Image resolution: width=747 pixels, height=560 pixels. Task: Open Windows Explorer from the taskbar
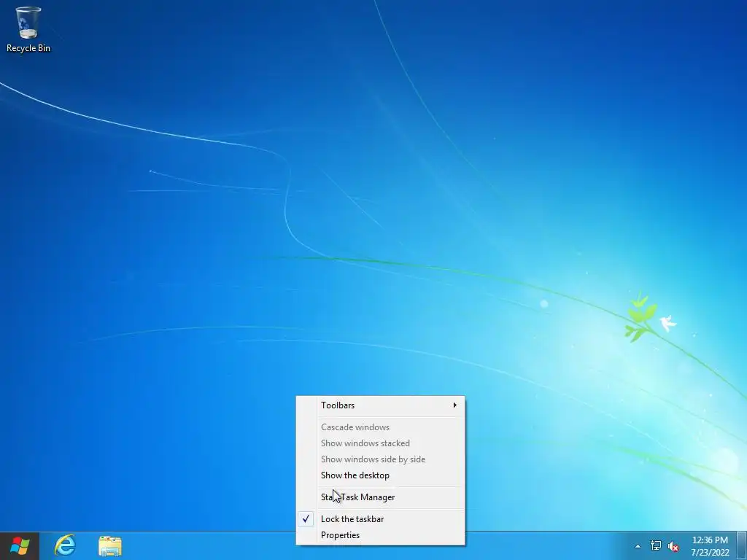pos(110,546)
